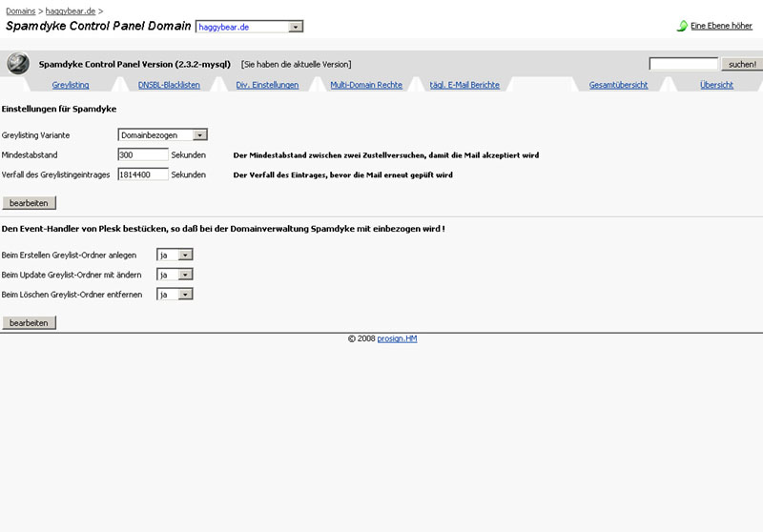Click the heading 'Einstellungen für Spamdyke'
The width and height of the screenshot is (763, 532).
tap(59, 109)
